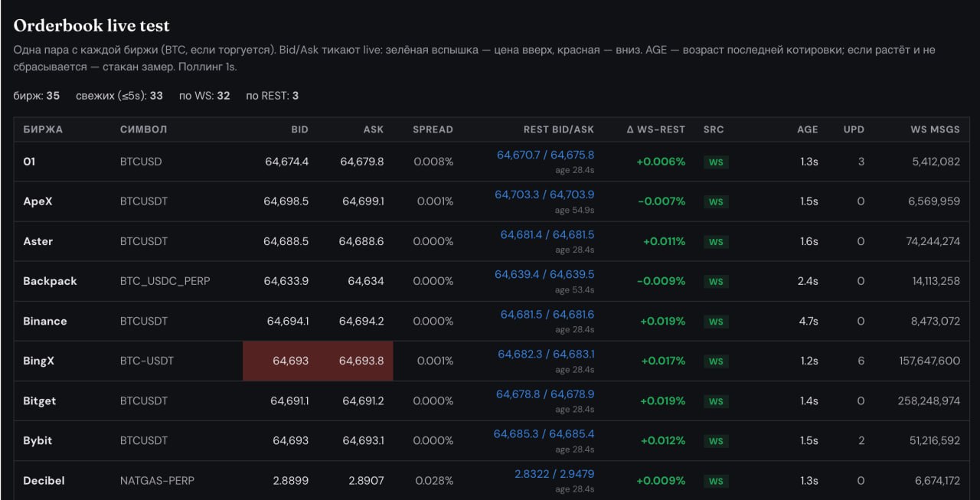980x500 pixels.
Task: Click Decibel REST quote 2.8322 / 2.9479
Action: click(x=554, y=474)
